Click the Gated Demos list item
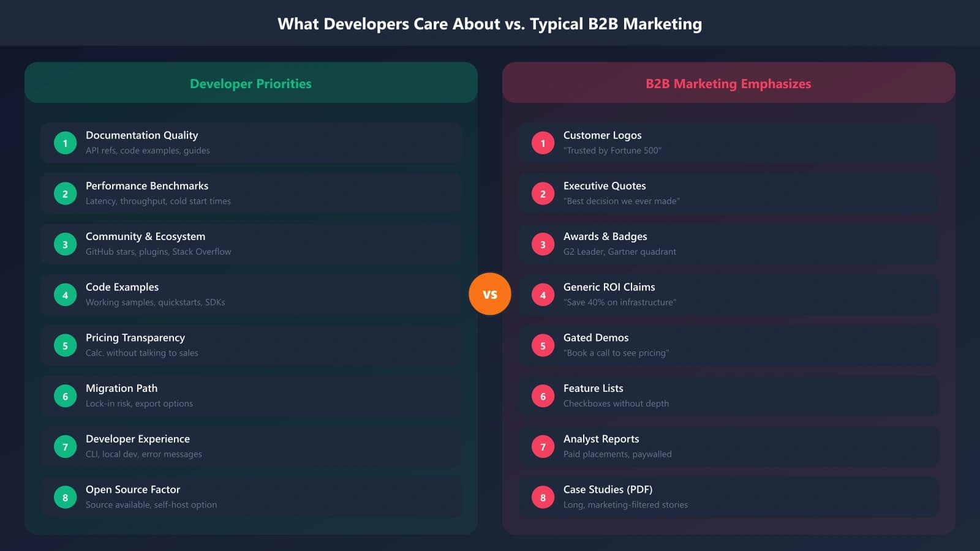The height and width of the screenshot is (551, 980). click(x=729, y=345)
